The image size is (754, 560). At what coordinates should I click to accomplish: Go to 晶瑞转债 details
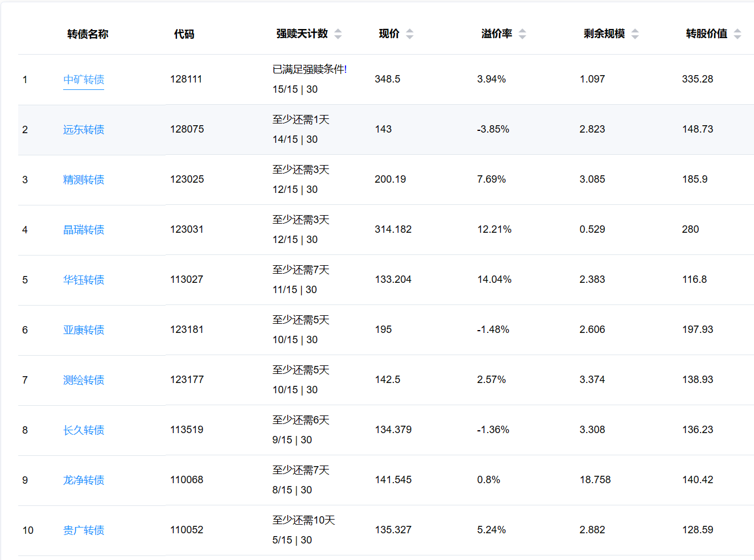84,230
